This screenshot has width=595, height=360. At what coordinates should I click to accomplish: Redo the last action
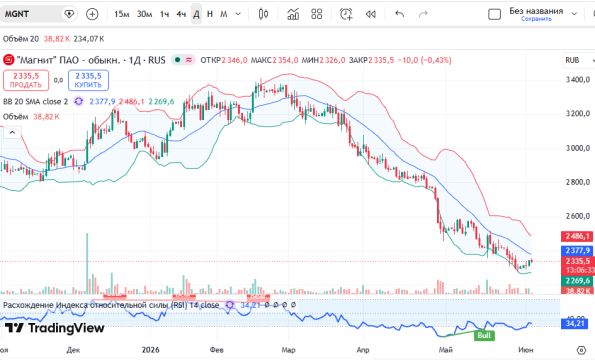(x=423, y=14)
